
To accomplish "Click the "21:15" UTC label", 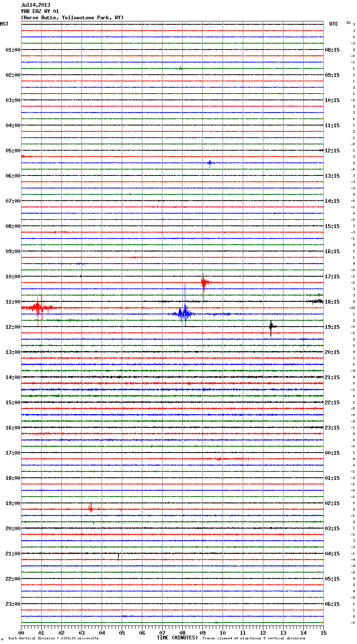I will [332, 377].
